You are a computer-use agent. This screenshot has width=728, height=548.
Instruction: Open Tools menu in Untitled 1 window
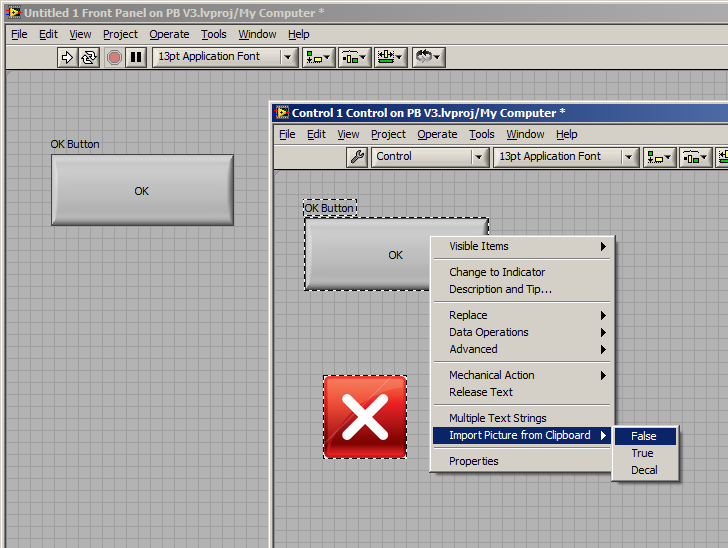[214, 34]
